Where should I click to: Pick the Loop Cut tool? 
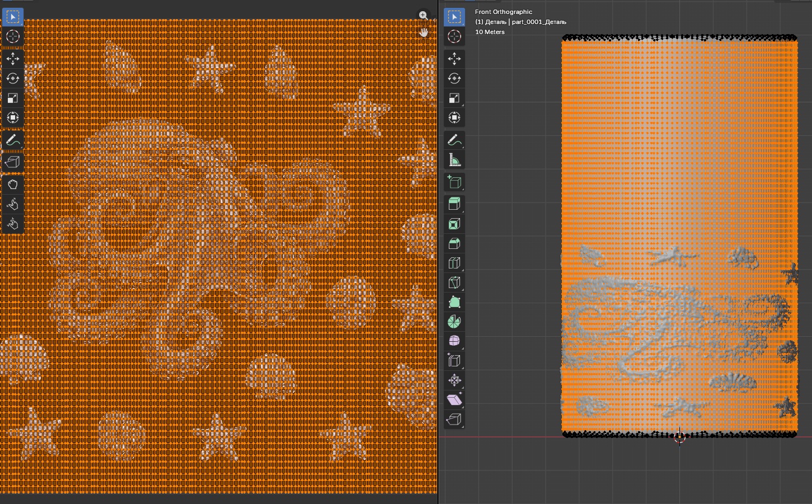454,263
